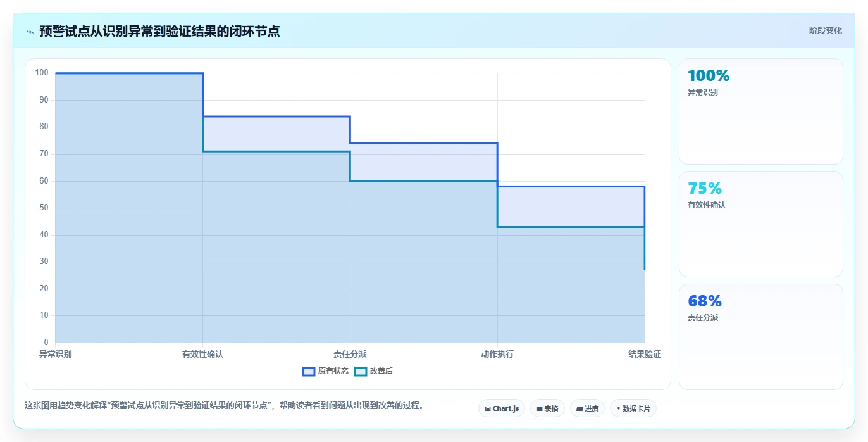The image size is (868, 442).
Task: Toggle the 原有状态 legend series
Action: (325, 371)
